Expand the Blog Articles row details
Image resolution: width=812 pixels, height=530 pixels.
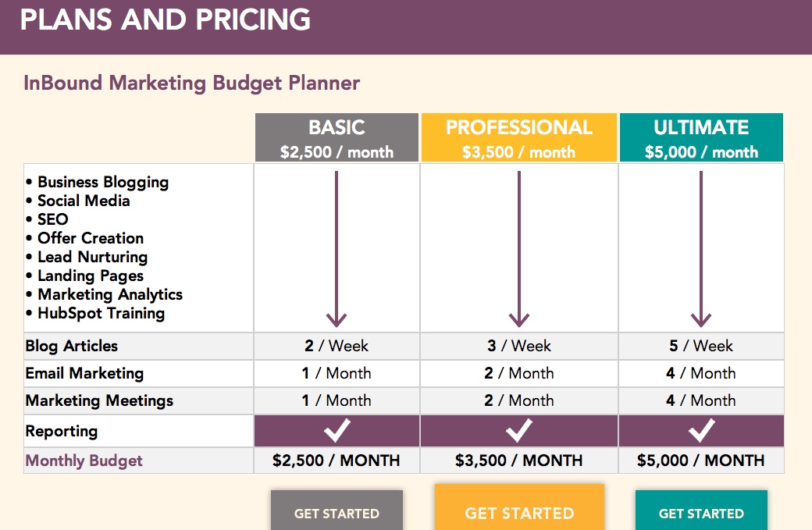(70, 346)
